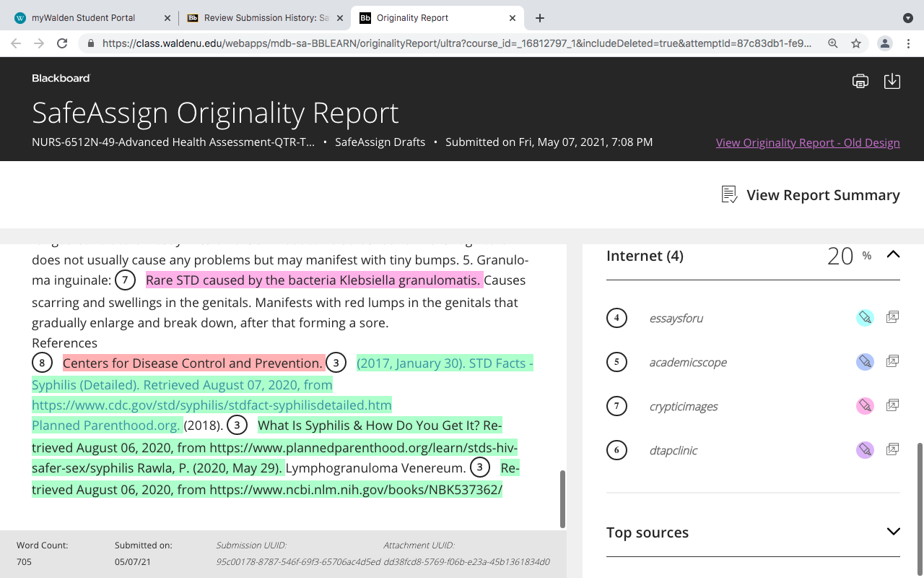Click the pink highlighted Klebsiella granulomatis sentence

(x=314, y=280)
